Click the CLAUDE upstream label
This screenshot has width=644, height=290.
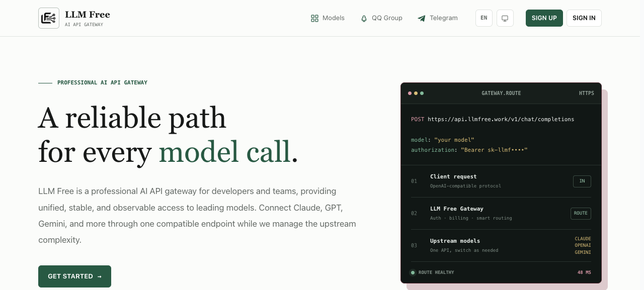click(x=583, y=239)
